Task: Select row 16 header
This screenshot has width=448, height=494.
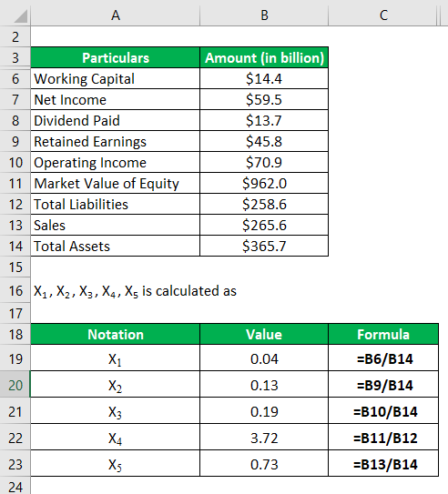Action: [x=15, y=290]
